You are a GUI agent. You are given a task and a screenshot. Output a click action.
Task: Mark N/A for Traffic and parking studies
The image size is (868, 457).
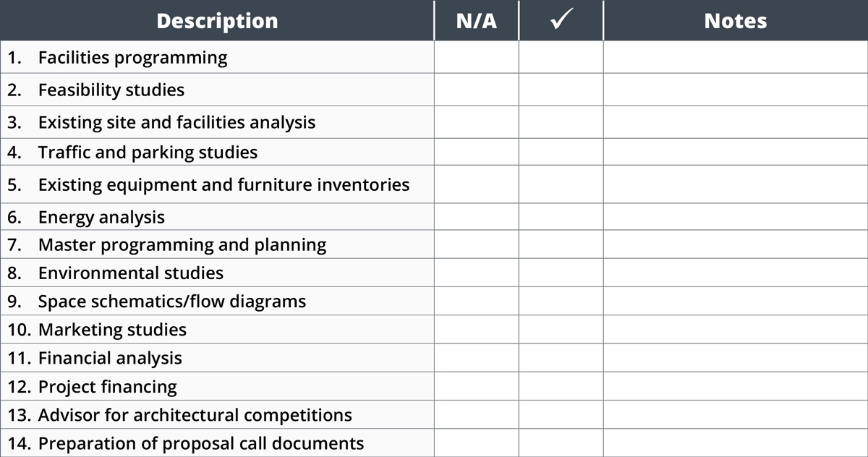coord(477,153)
